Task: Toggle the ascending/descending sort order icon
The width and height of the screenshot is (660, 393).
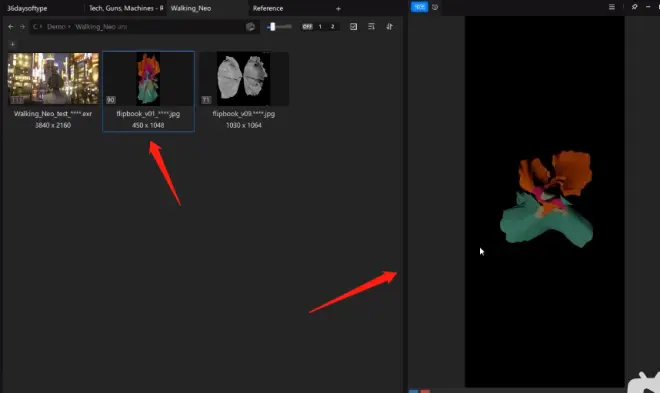Action: click(x=389, y=27)
